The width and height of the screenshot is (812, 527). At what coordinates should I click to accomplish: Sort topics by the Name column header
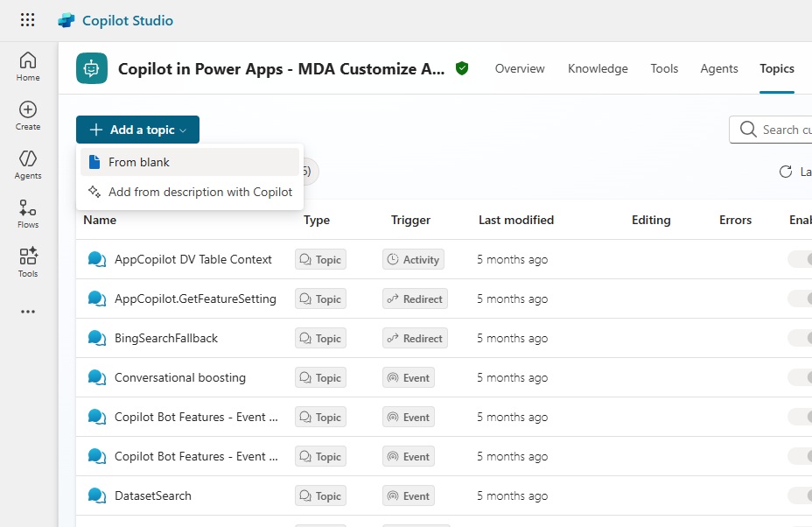click(100, 220)
